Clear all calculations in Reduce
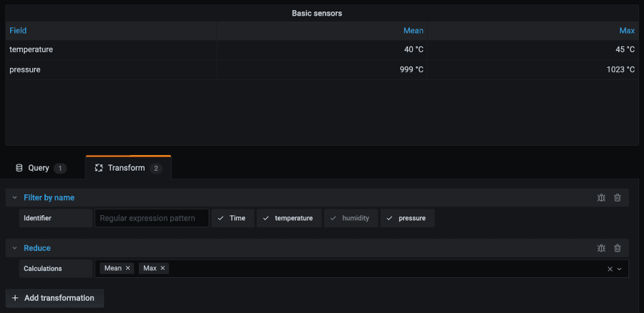This screenshot has width=644, height=313. pos(610,269)
